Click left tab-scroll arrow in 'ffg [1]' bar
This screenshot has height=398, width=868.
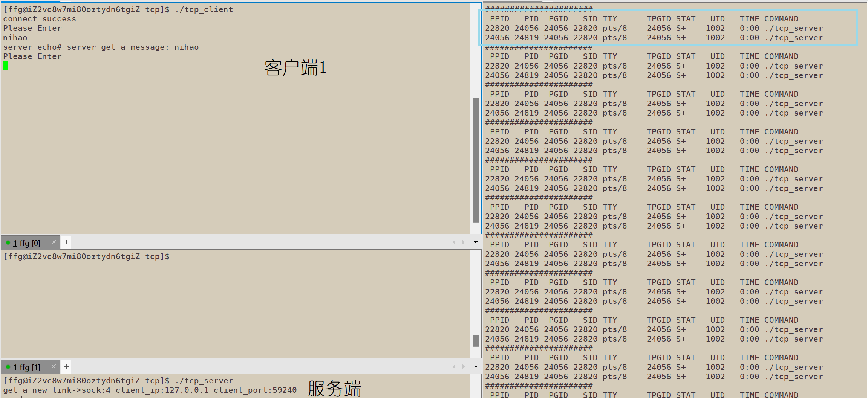(x=454, y=367)
